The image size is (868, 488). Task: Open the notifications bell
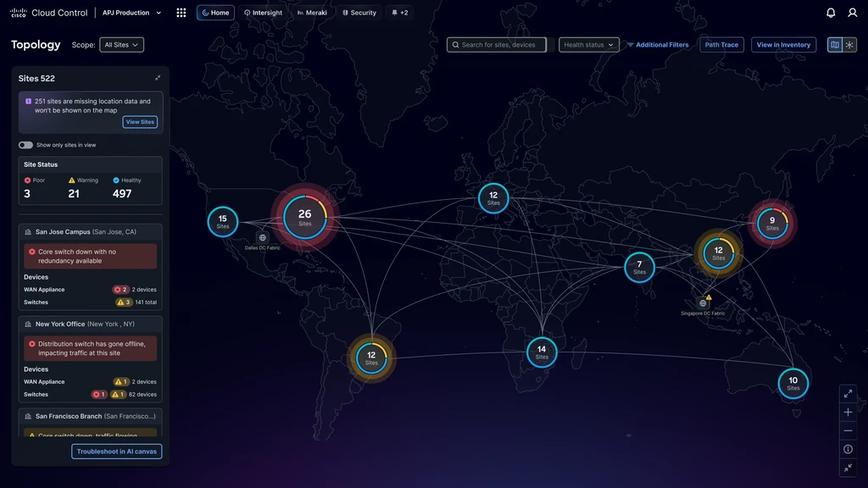point(831,13)
